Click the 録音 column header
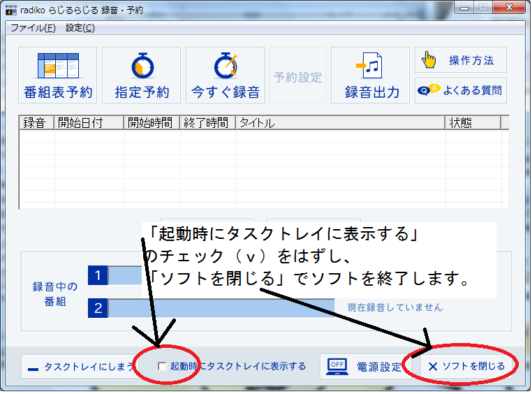The image size is (532, 394). point(36,123)
